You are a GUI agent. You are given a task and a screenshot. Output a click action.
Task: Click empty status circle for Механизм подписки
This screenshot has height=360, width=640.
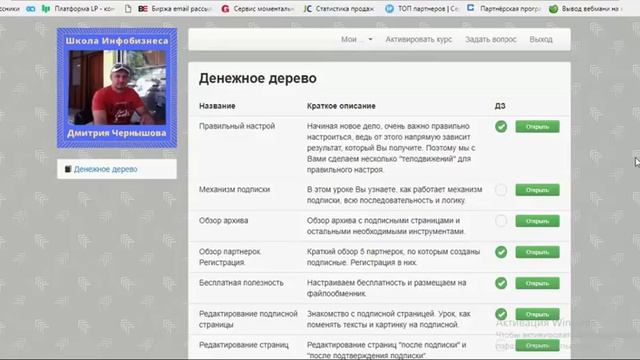click(501, 190)
